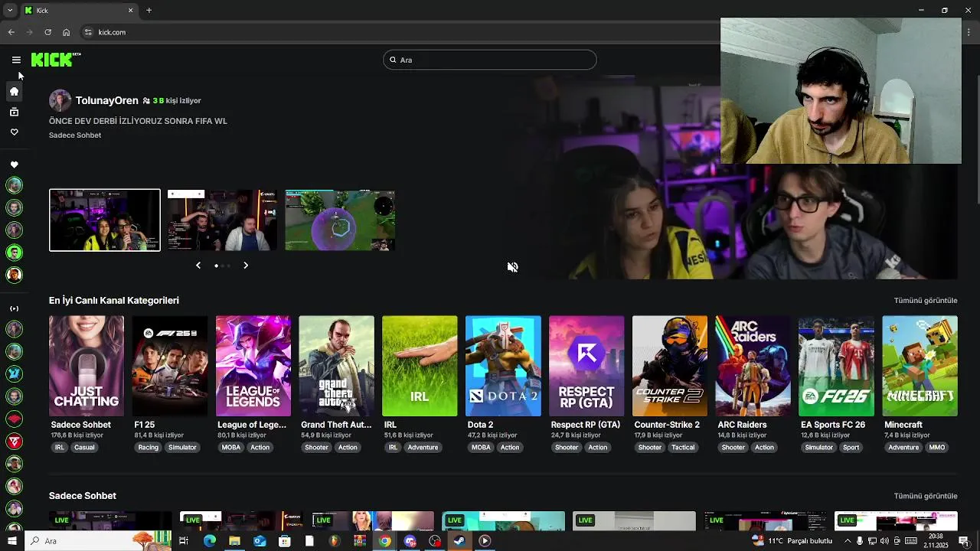Open the hamburger sidebar menu

coord(16,60)
